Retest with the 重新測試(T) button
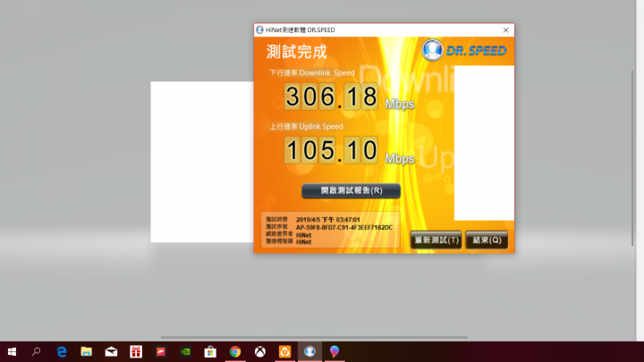 click(436, 240)
